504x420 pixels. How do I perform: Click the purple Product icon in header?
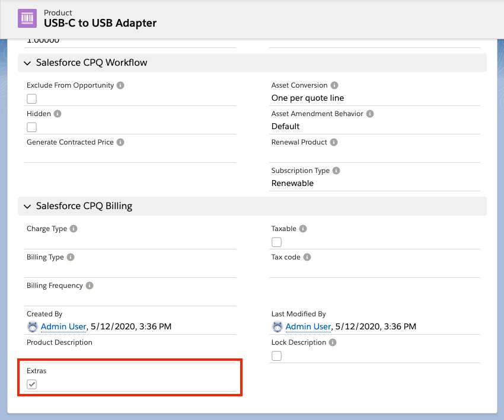click(x=27, y=18)
